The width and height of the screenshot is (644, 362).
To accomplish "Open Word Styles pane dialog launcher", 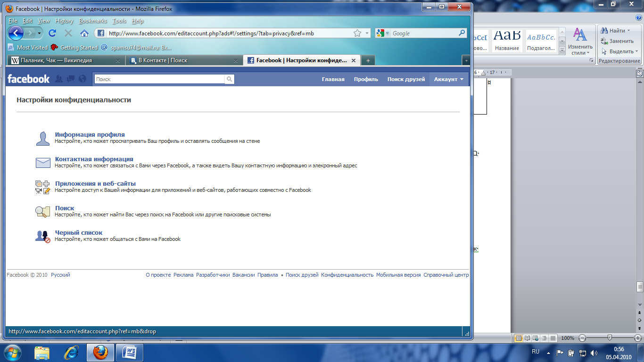I will tap(592, 61).
